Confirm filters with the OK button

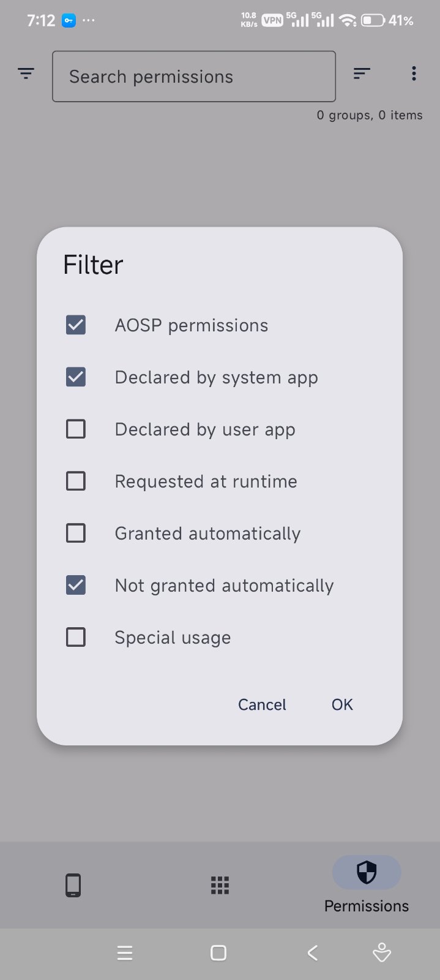coord(342,704)
